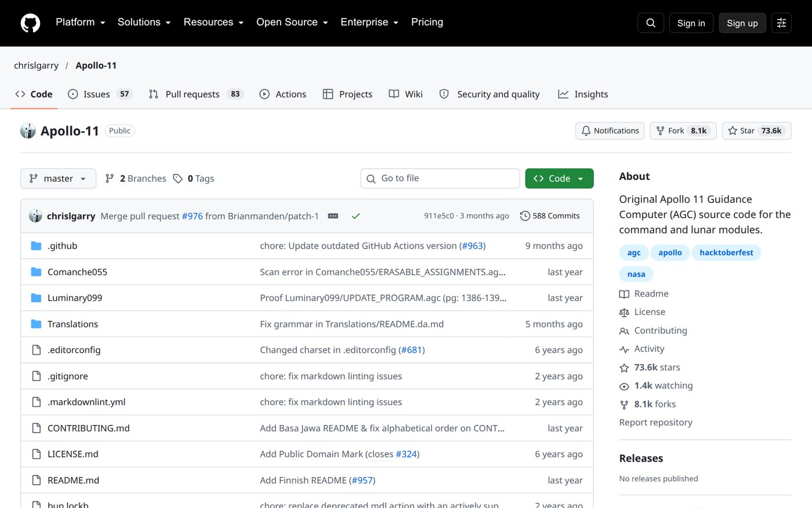Open the Activity link in About

click(x=642, y=349)
